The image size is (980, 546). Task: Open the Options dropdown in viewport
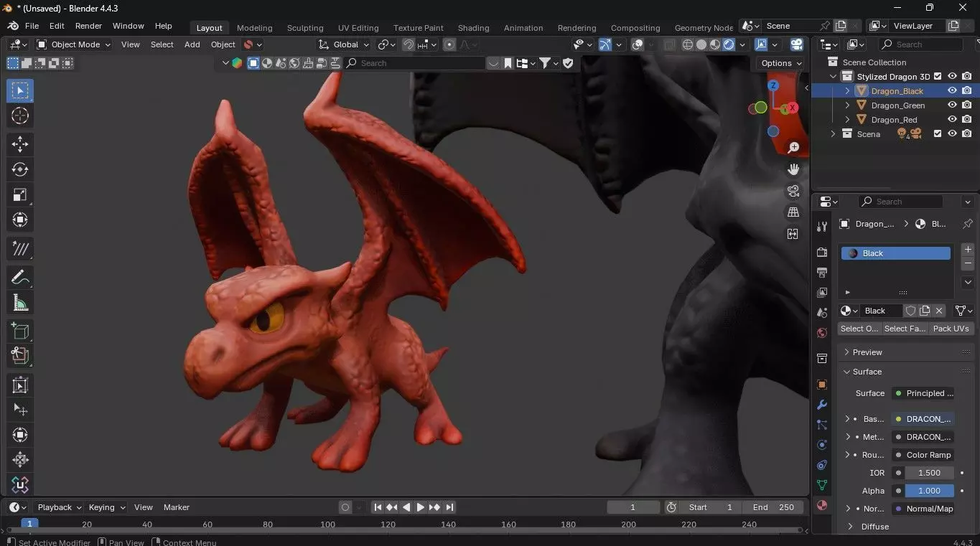(x=782, y=63)
